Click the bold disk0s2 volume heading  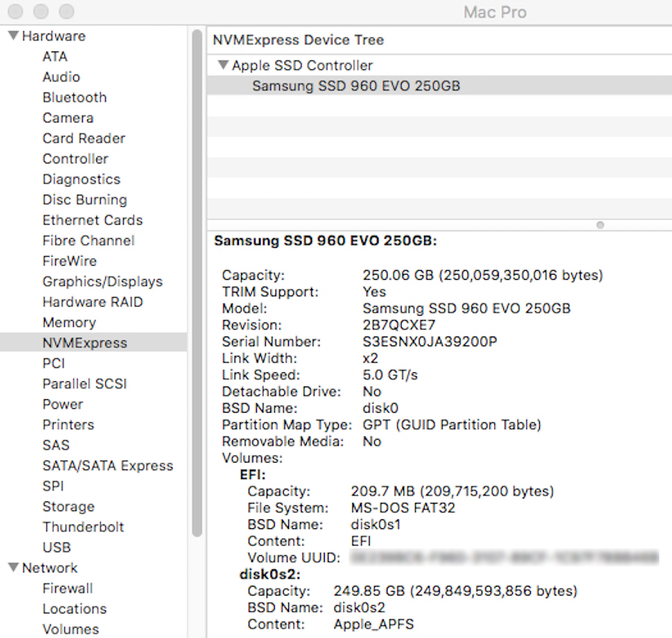click(x=270, y=575)
